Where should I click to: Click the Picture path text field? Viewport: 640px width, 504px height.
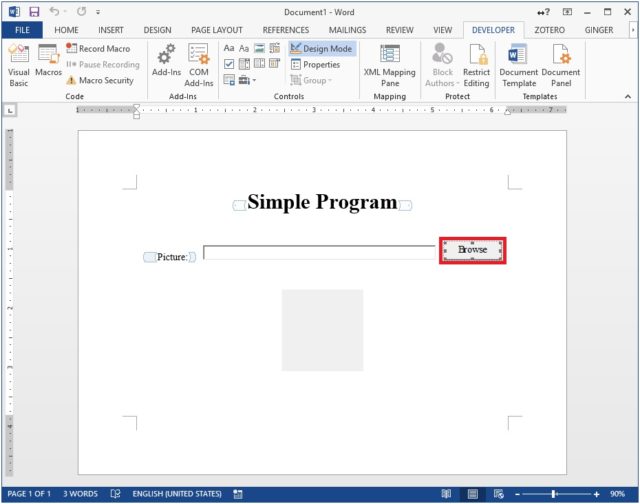pos(320,253)
